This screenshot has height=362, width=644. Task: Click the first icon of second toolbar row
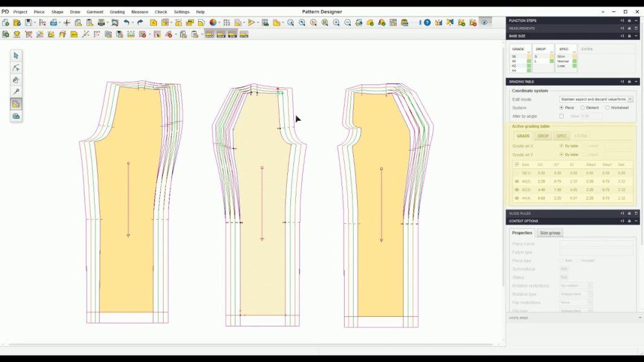[5, 34]
